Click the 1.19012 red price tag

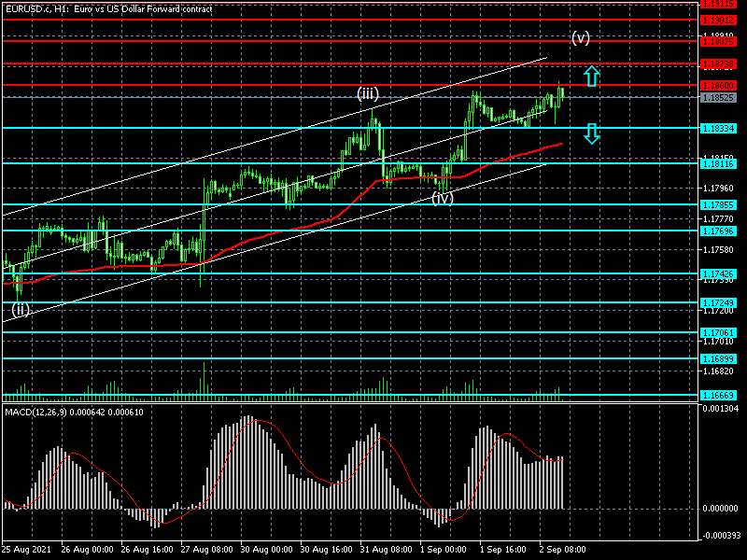point(722,19)
